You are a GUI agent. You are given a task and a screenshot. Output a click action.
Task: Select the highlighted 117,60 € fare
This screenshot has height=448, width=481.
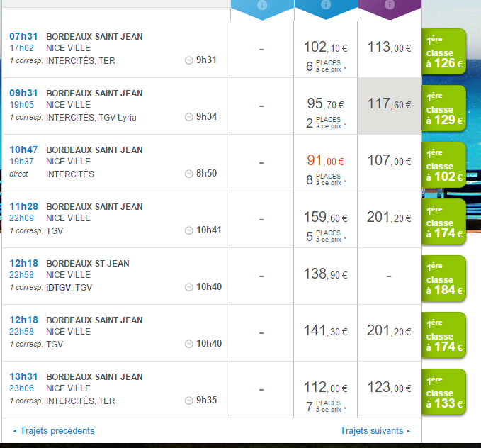pyautogui.click(x=390, y=105)
